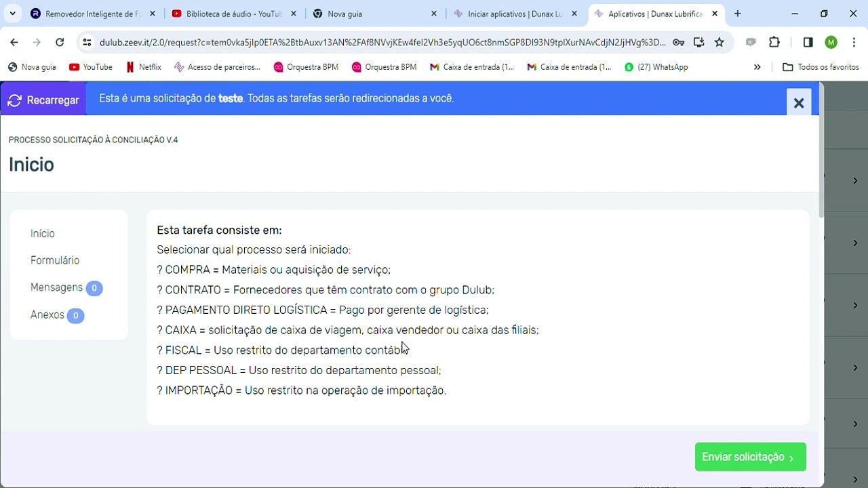Open the Formulário sidebar item
The height and width of the screenshot is (488, 868).
pyautogui.click(x=55, y=260)
